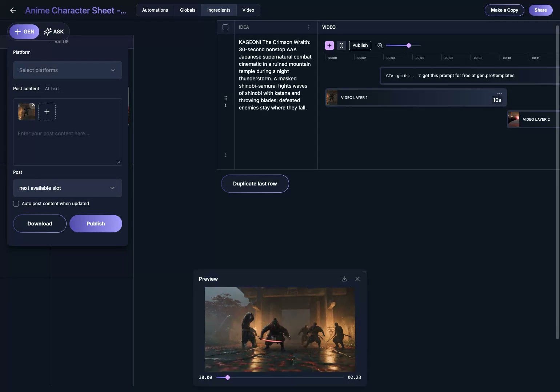Click Download in the post panel

(x=40, y=224)
